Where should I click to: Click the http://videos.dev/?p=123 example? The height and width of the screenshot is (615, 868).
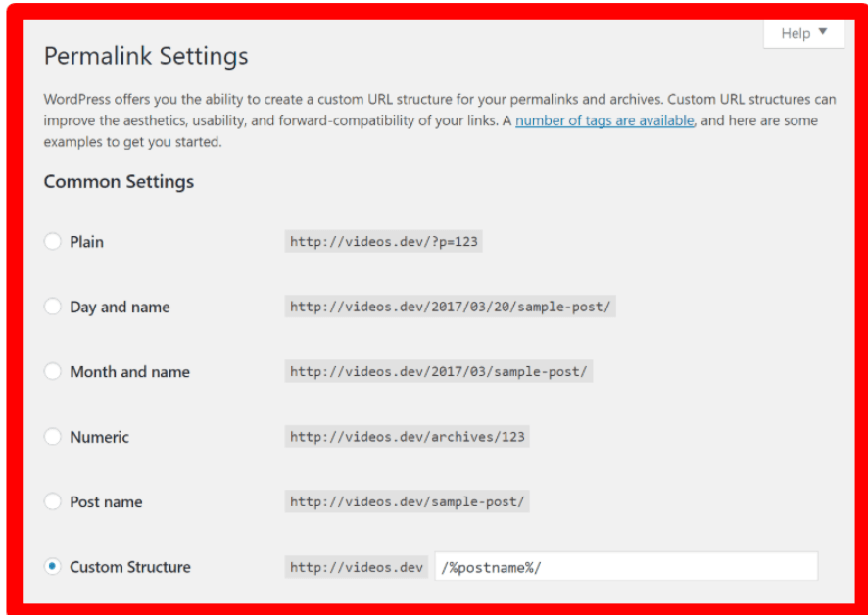(384, 241)
